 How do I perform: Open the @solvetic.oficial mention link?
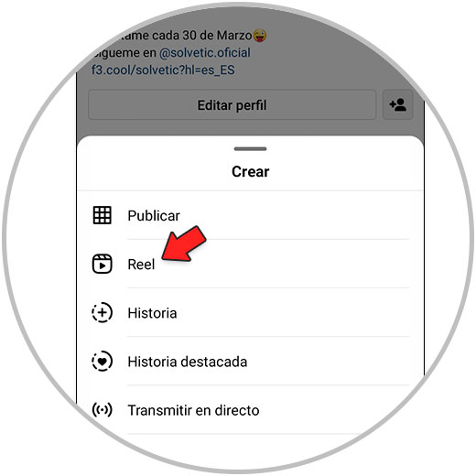coord(205,53)
